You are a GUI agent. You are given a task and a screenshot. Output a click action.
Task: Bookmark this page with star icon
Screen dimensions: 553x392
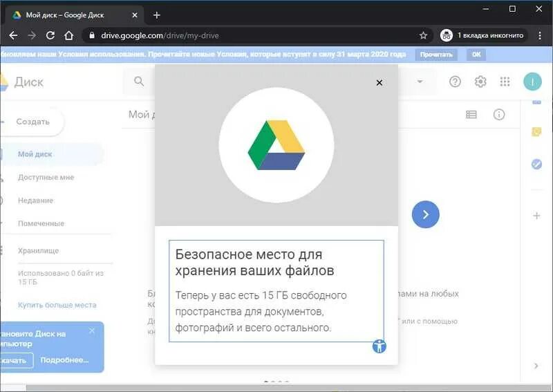tap(423, 35)
